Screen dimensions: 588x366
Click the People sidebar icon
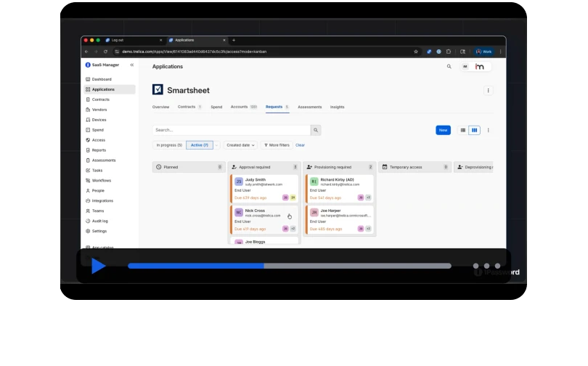[x=88, y=190]
